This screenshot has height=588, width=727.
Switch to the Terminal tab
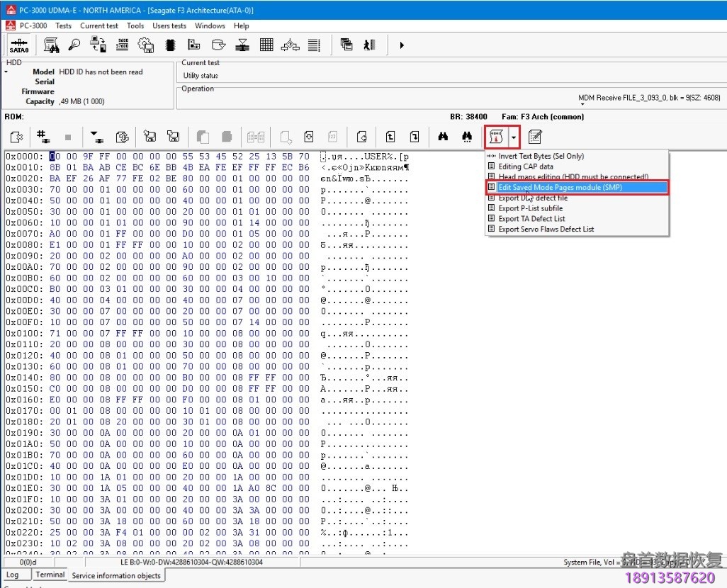(x=50, y=575)
